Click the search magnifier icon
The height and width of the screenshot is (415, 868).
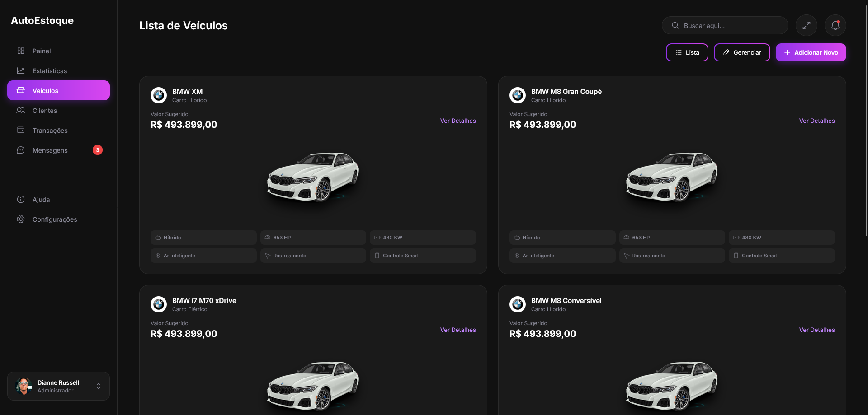pyautogui.click(x=675, y=25)
